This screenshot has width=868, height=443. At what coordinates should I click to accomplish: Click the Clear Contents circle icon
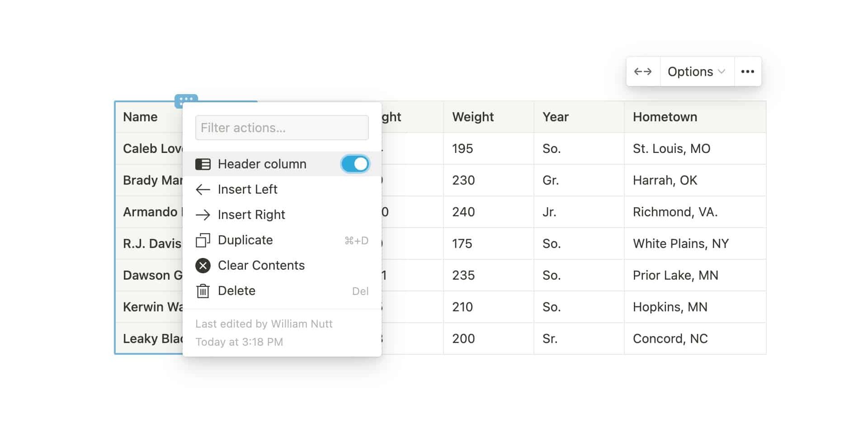[203, 266]
